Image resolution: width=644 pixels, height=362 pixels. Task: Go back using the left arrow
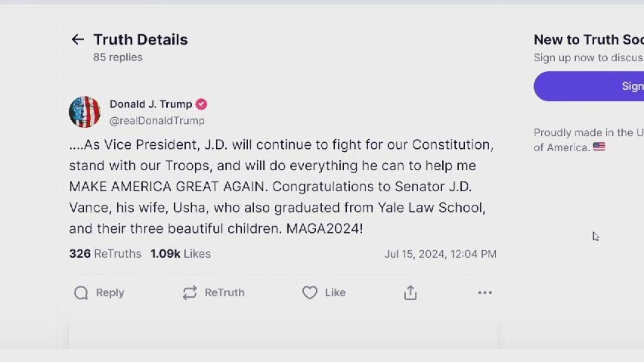77,39
